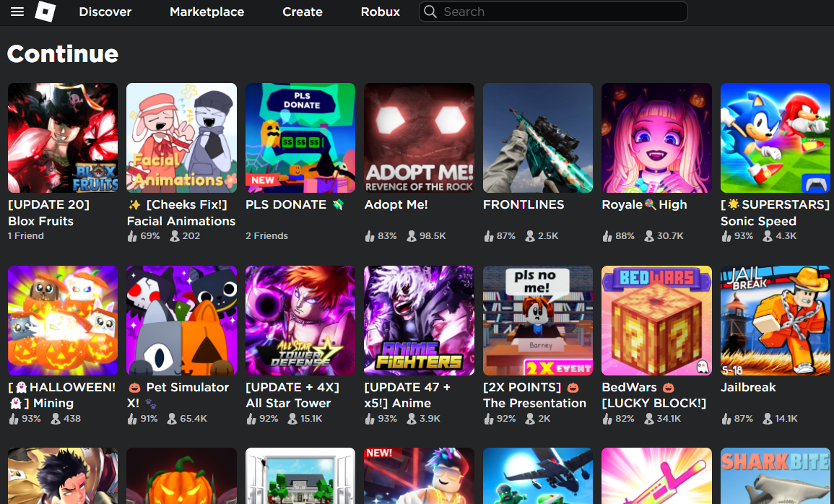Click the player count icon under Adopt Me!
834x504 pixels.
coord(412,236)
